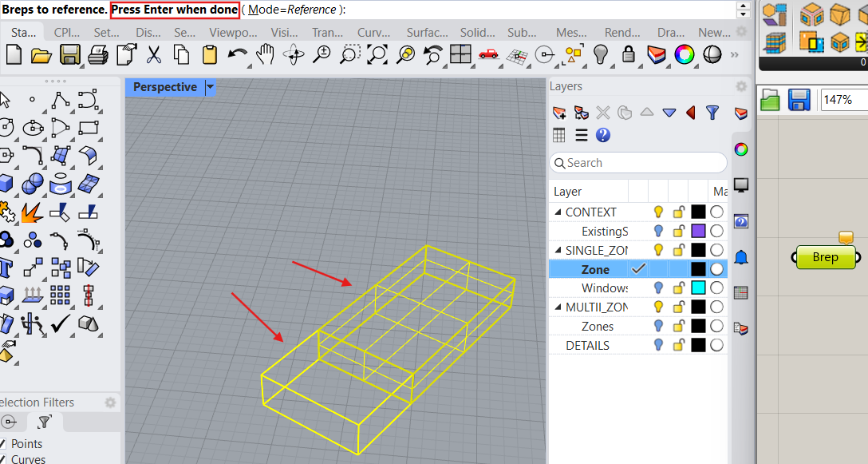Image resolution: width=868 pixels, height=464 pixels.
Task: Click the notification bell icon in side panel
Action: (x=741, y=256)
